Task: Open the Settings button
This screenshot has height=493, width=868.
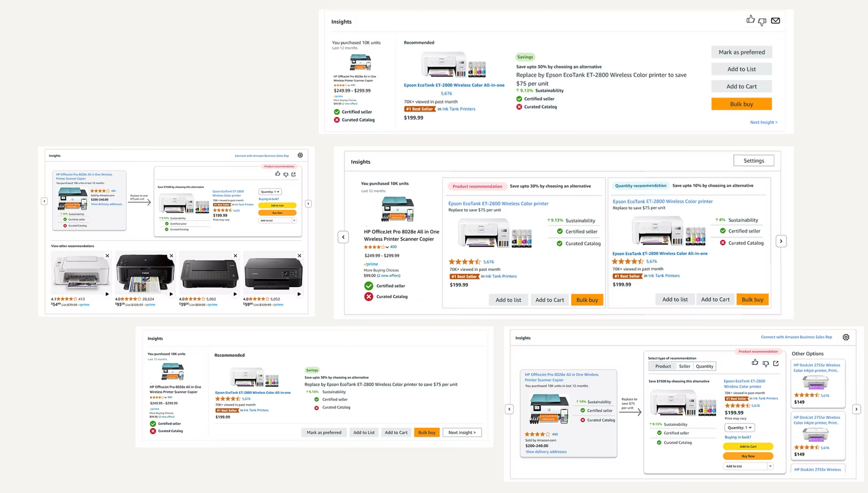Action: point(753,161)
